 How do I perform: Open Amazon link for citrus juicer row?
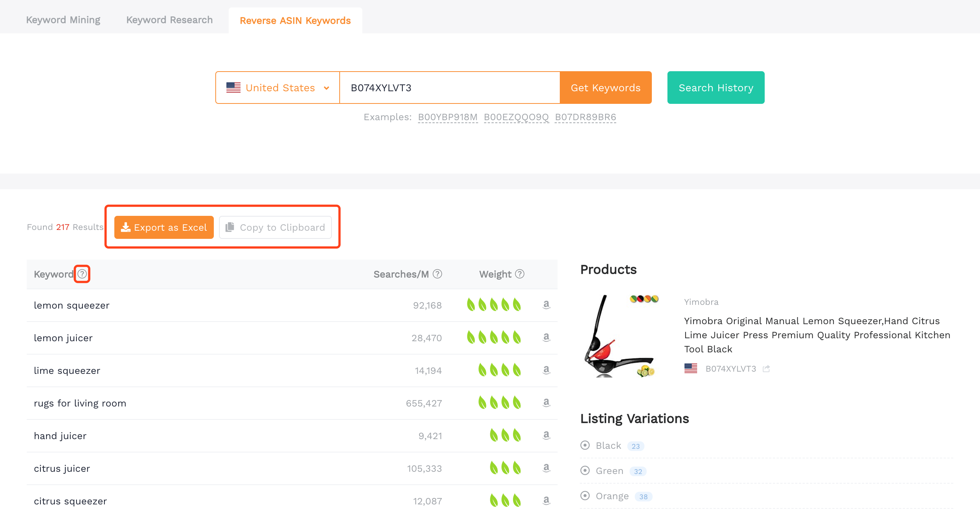546,468
